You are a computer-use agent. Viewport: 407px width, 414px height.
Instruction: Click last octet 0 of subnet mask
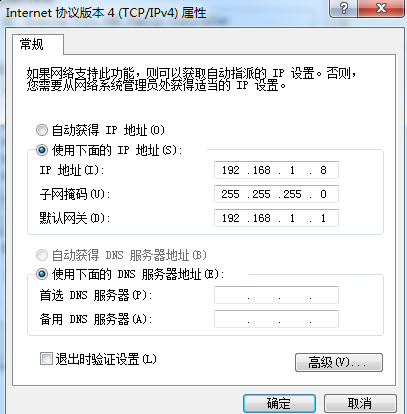click(323, 194)
